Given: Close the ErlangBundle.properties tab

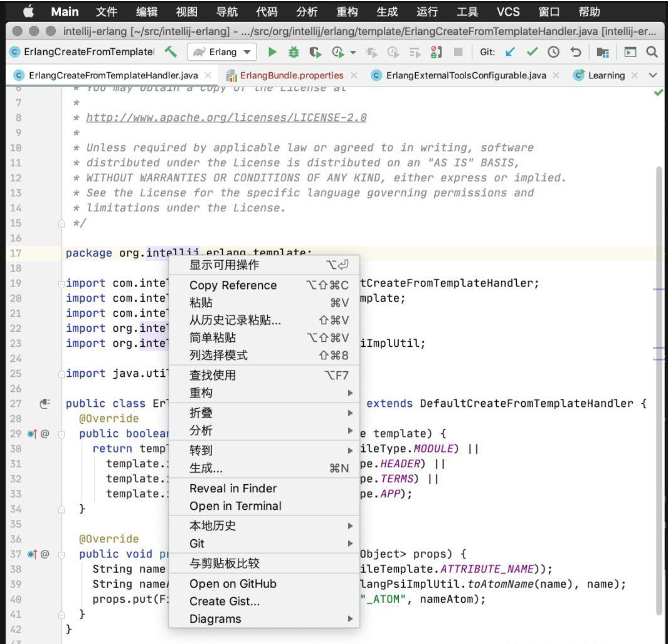Looking at the screenshot, I should click(x=354, y=75).
